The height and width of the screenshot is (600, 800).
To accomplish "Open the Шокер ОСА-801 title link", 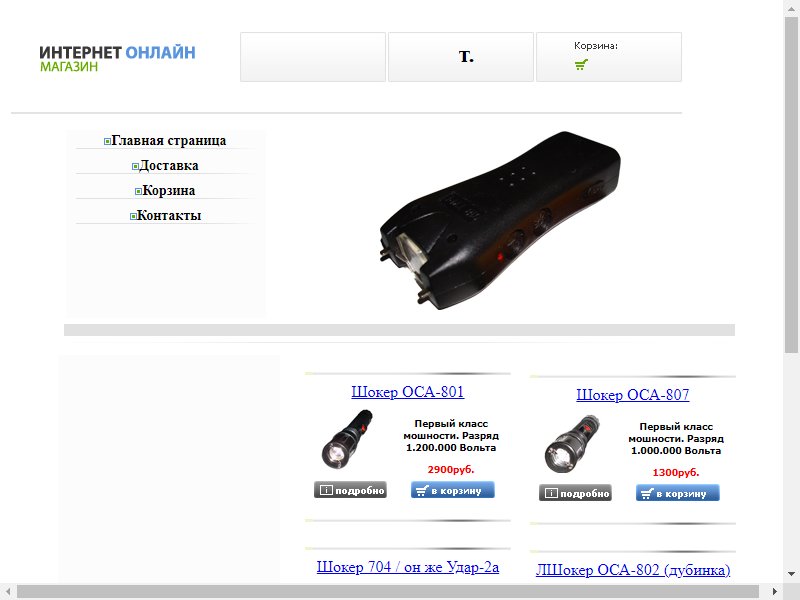I will (408, 392).
